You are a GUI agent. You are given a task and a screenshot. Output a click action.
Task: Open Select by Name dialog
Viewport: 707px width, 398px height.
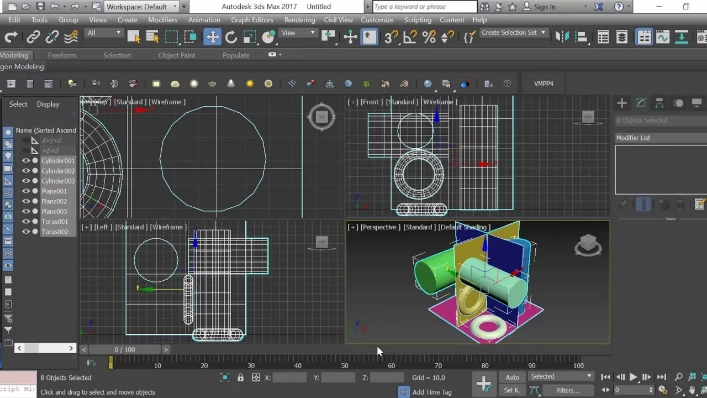pyautogui.click(x=152, y=37)
